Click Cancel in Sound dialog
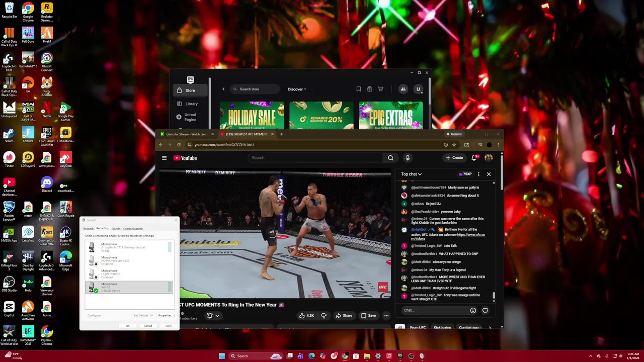This screenshot has height=362, width=644. tap(148, 326)
